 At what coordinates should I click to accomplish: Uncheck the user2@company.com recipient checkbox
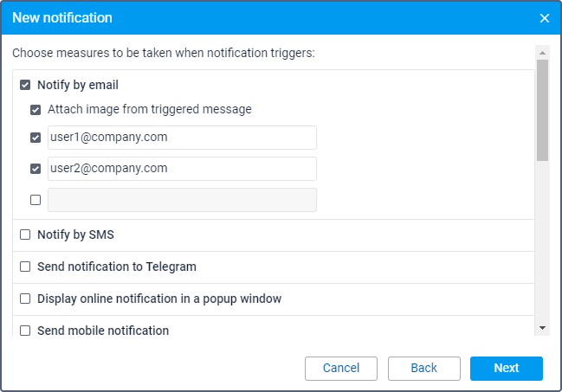(36, 169)
